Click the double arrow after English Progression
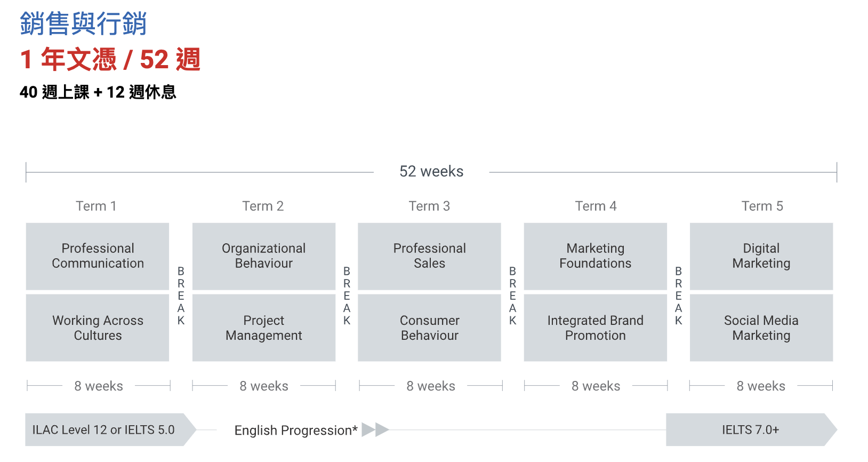 click(x=375, y=429)
